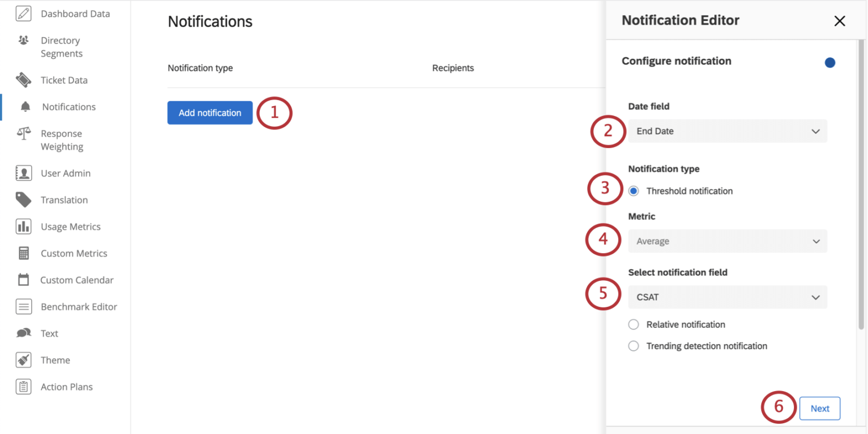The height and width of the screenshot is (434, 868).
Task: Choose Relative notification option
Action: coord(633,324)
